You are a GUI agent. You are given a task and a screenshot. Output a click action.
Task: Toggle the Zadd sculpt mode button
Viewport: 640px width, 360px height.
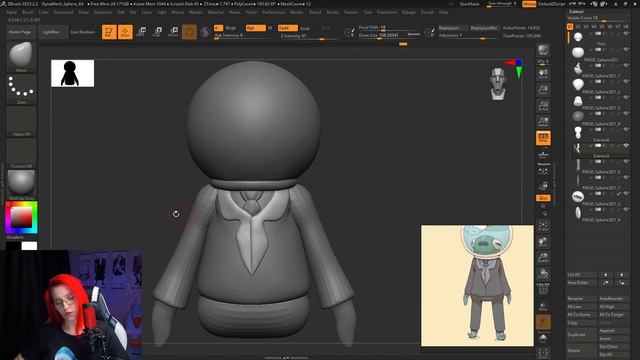point(287,28)
